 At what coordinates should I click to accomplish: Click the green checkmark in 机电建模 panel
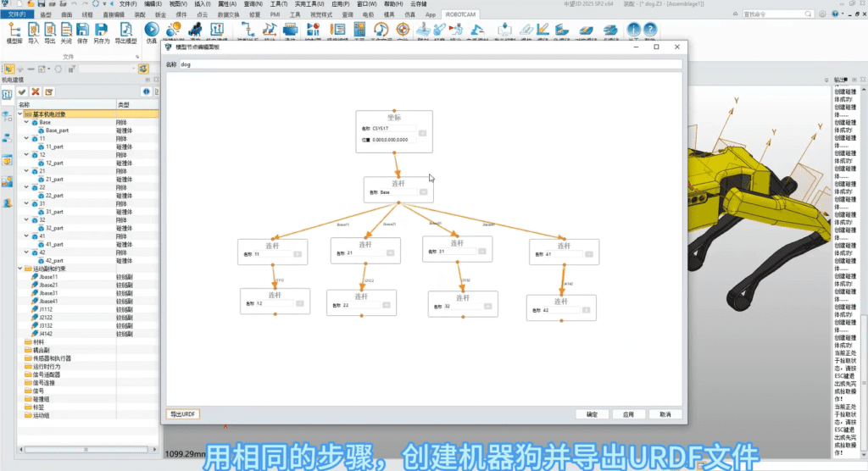(22, 91)
